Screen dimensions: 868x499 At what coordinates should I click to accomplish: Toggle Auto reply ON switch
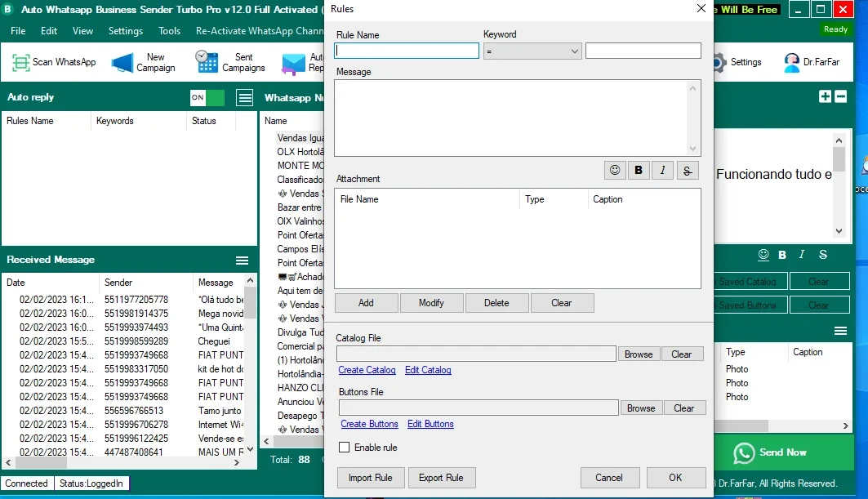[x=207, y=97]
